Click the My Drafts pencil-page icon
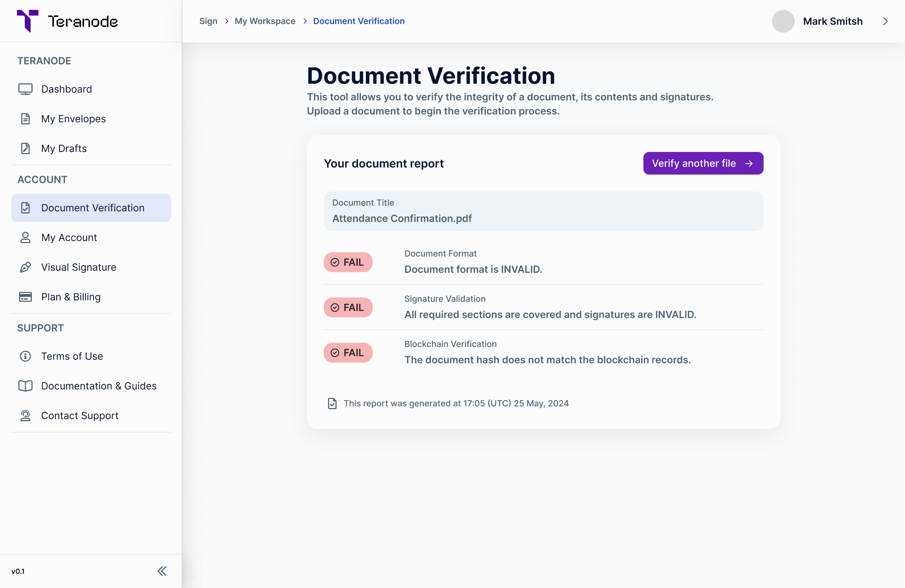The image size is (905, 588). coord(25,148)
